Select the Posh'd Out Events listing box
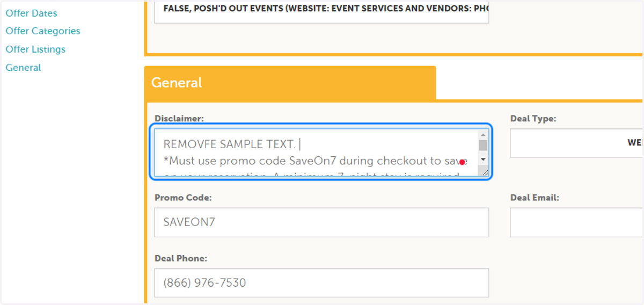The width and height of the screenshot is (644, 305). point(321,11)
